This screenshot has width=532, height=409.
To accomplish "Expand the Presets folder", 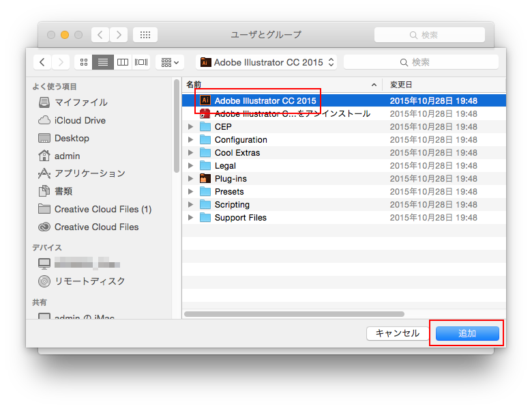I will tap(191, 192).
